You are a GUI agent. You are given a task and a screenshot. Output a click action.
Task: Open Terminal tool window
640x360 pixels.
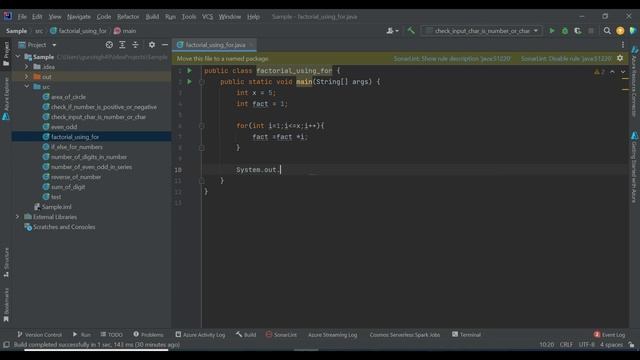pyautogui.click(x=467, y=335)
